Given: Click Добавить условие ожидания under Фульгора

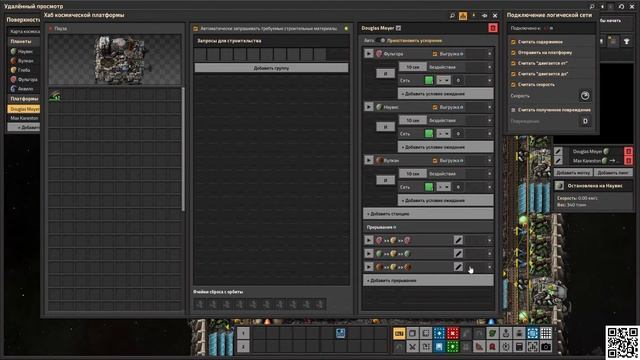Looking at the screenshot, I should [445, 93].
